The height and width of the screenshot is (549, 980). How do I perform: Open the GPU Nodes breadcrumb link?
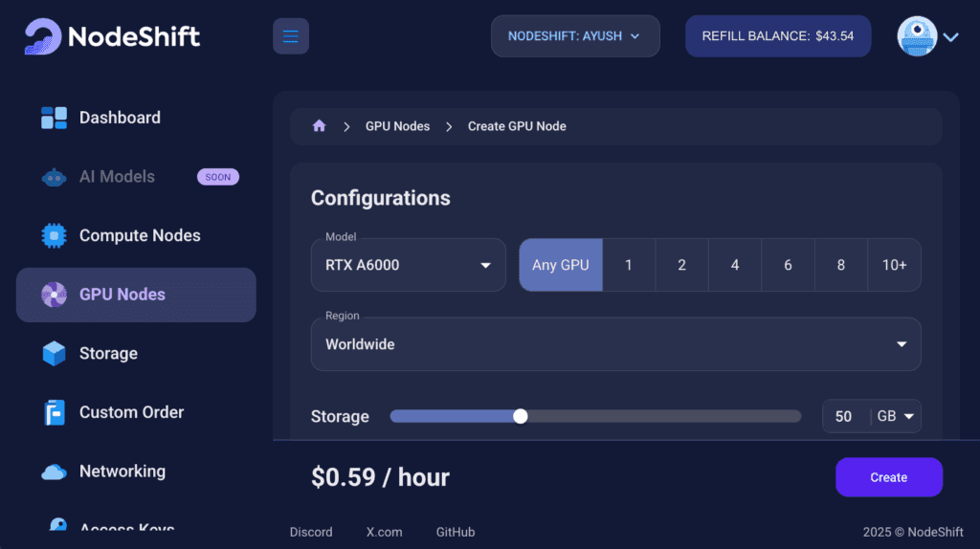tap(397, 126)
